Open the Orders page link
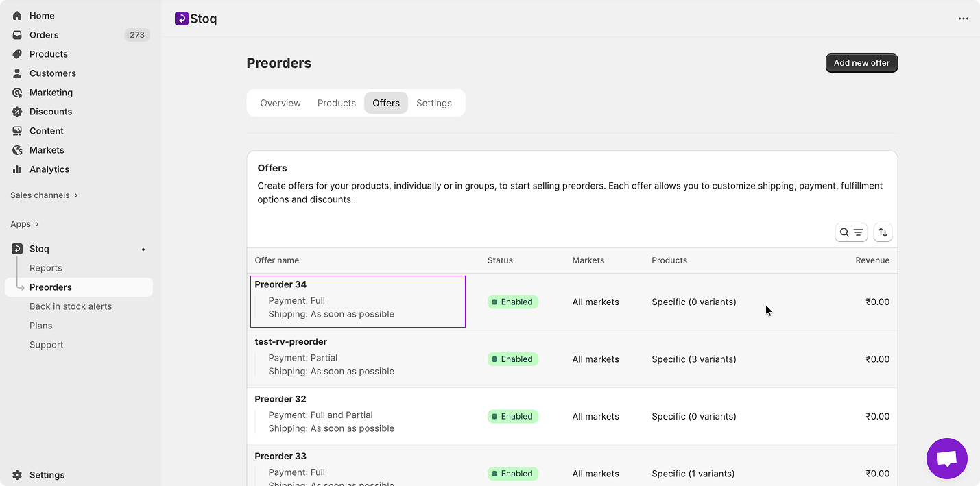980x486 pixels. (x=44, y=35)
